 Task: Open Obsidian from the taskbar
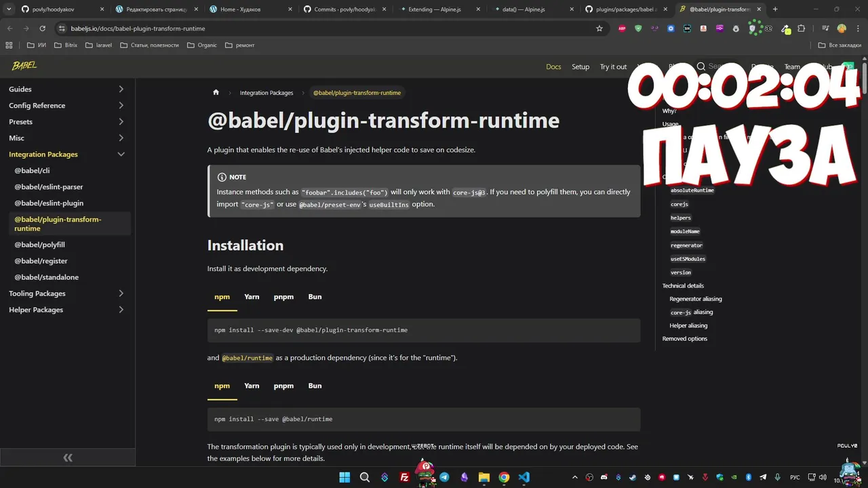point(465,477)
